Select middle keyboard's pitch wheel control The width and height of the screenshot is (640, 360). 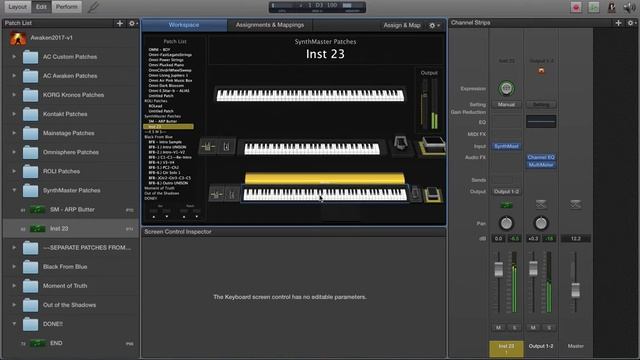click(208, 147)
